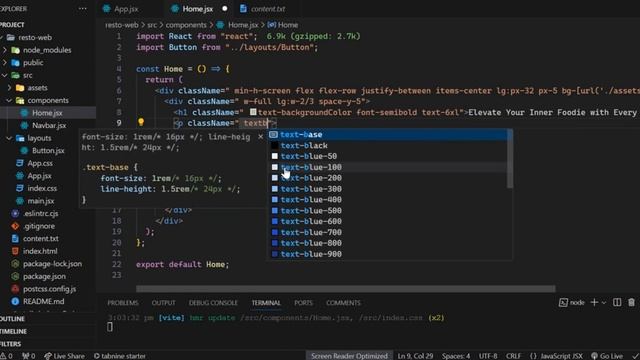Open App.jsx in the explorer tree
The height and width of the screenshot is (360, 640).
pyautogui.click(x=40, y=176)
